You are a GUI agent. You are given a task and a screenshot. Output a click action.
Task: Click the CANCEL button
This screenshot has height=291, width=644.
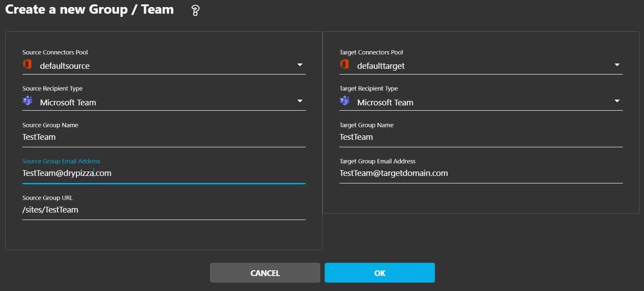point(265,273)
